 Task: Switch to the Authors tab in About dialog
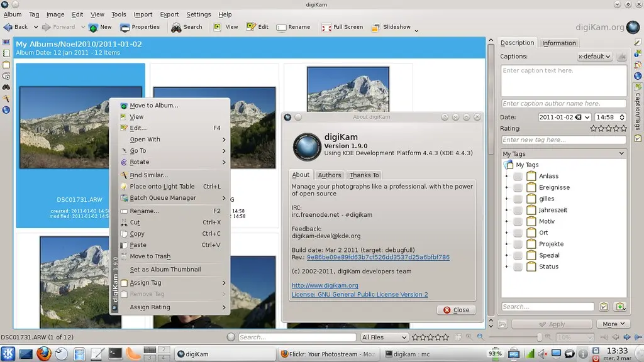tap(329, 175)
